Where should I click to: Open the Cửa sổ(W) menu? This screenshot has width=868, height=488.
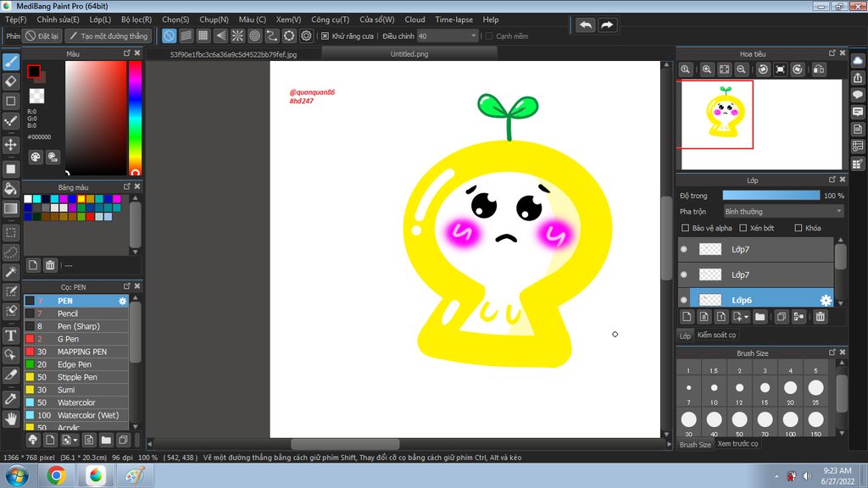point(377,19)
